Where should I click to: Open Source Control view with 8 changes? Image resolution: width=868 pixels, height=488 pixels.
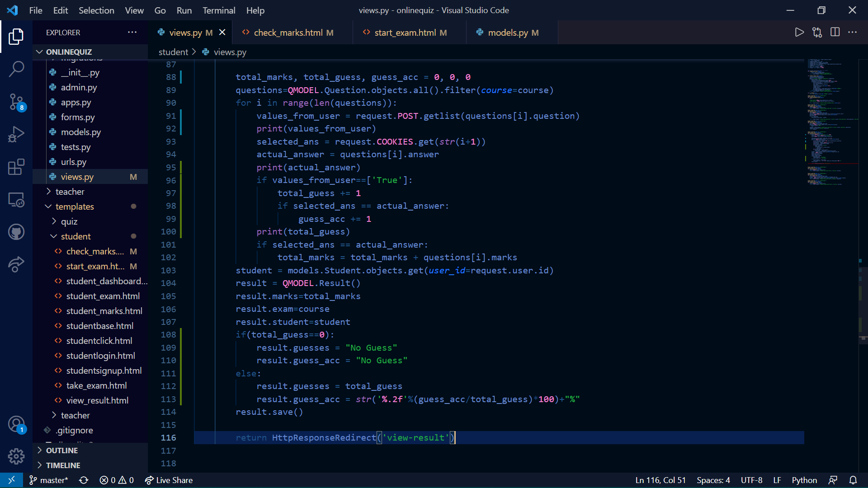click(16, 102)
